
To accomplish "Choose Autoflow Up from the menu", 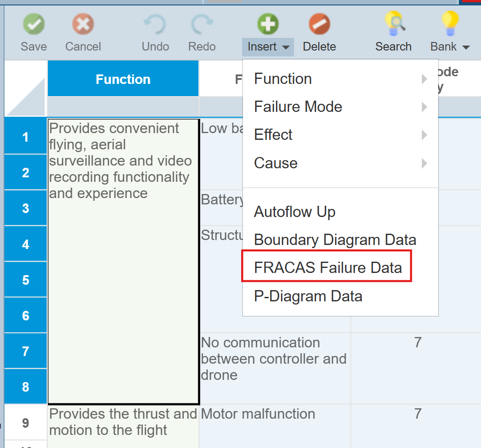I will pos(294,212).
